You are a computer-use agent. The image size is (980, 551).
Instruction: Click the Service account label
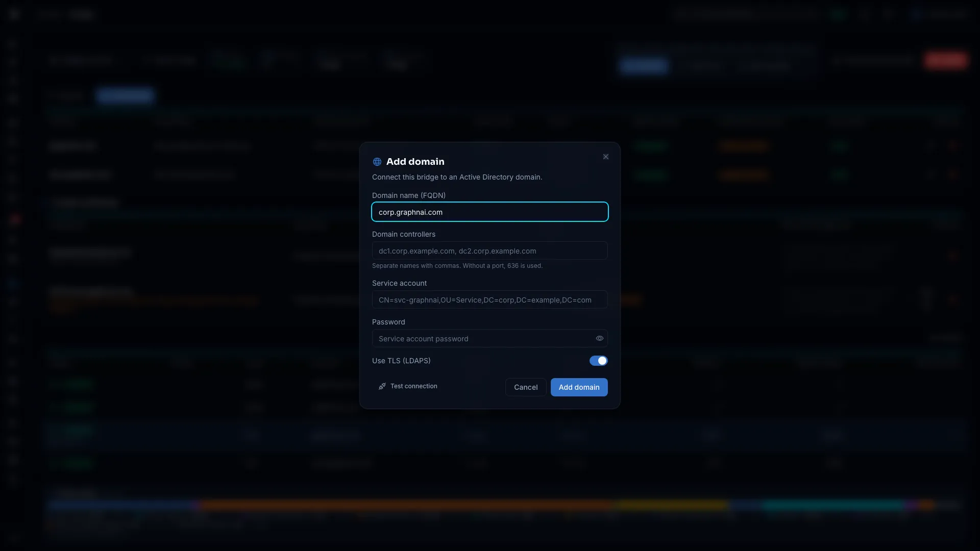pos(400,283)
